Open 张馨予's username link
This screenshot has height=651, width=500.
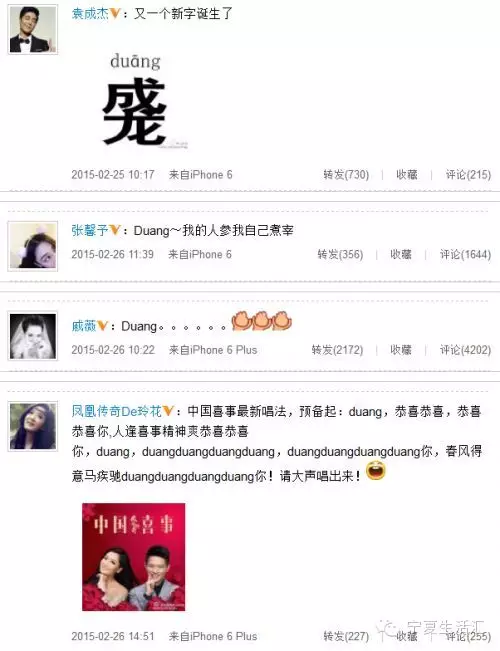pyautogui.click(x=90, y=230)
